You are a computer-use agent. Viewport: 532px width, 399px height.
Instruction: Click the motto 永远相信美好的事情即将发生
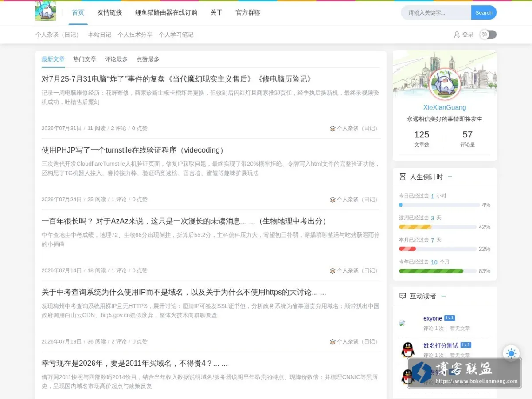point(445,119)
